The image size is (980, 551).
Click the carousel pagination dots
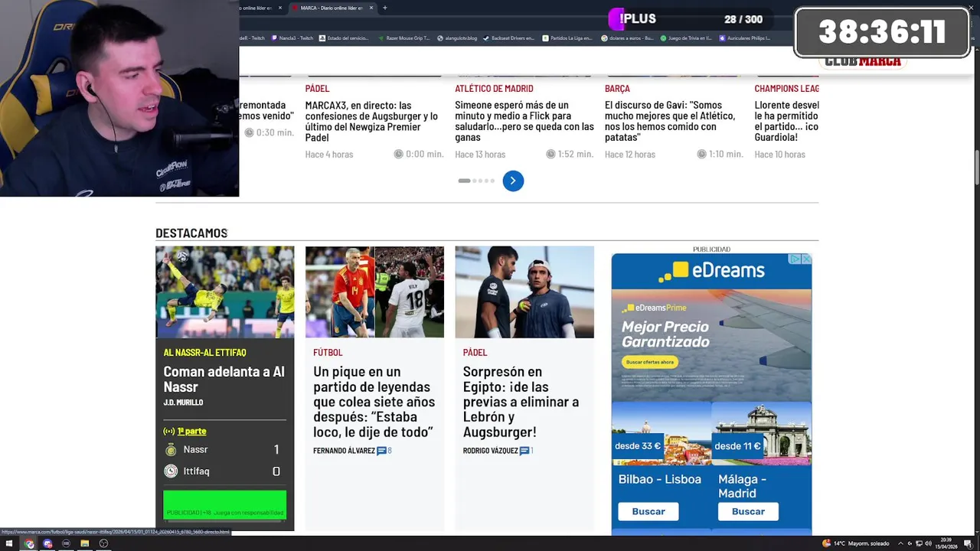click(x=476, y=181)
